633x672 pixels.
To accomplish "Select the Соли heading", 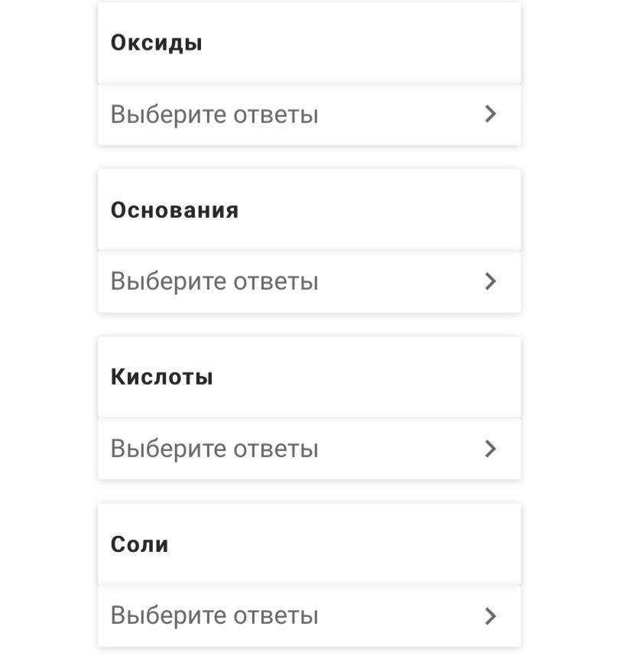I will 140,544.
